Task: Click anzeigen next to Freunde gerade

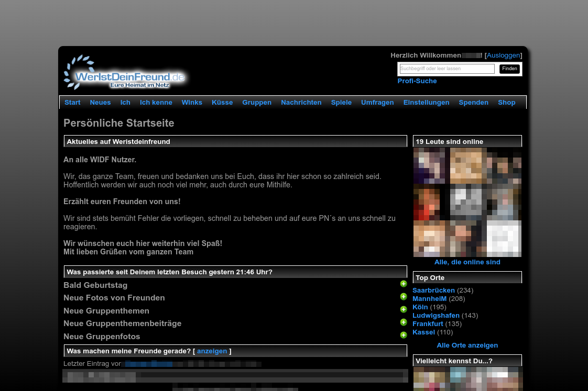Action: click(212, 351)
